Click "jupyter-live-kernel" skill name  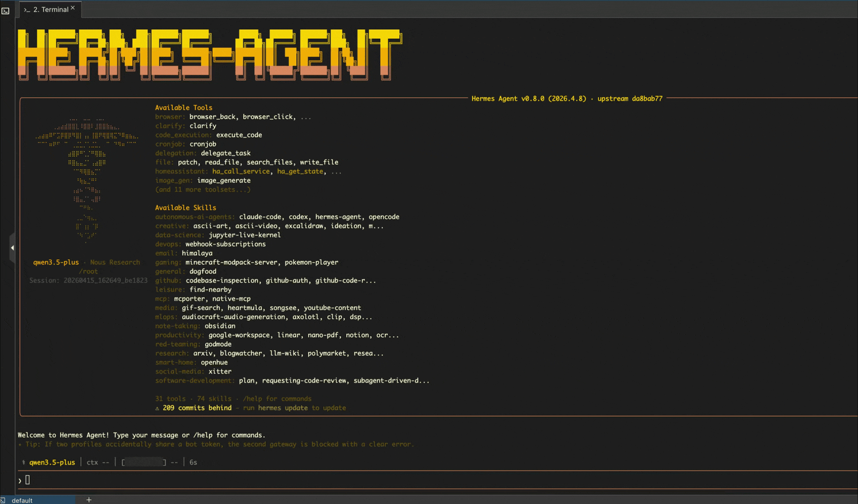244,235
